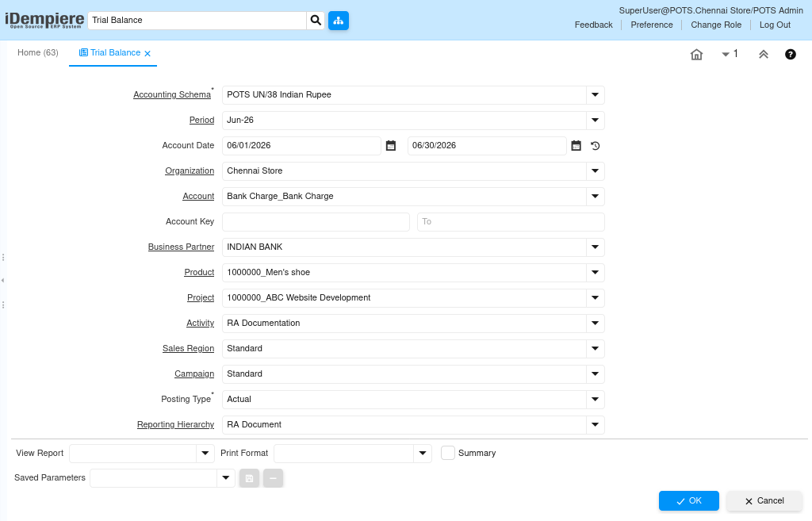Image resolution: width=812 pixels, height=521 pixels.
Task: Collapse header with double chevron icon
Action: pos(764,54)
